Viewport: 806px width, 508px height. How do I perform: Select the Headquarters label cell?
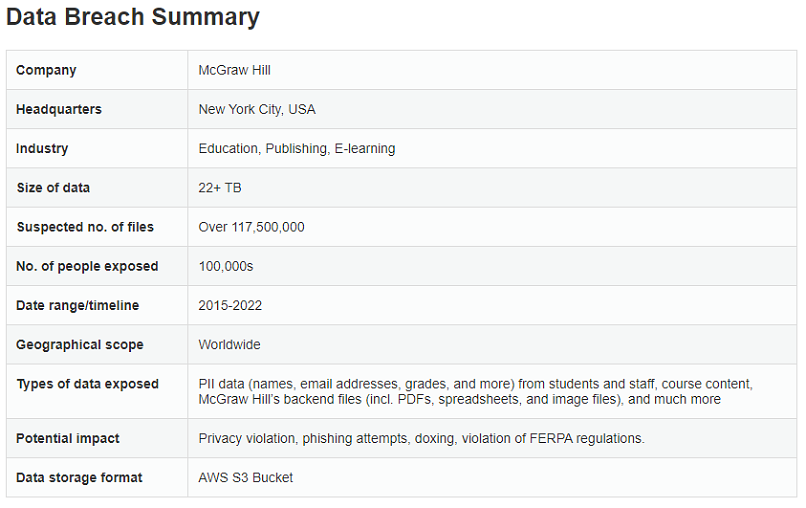(59, 109)
